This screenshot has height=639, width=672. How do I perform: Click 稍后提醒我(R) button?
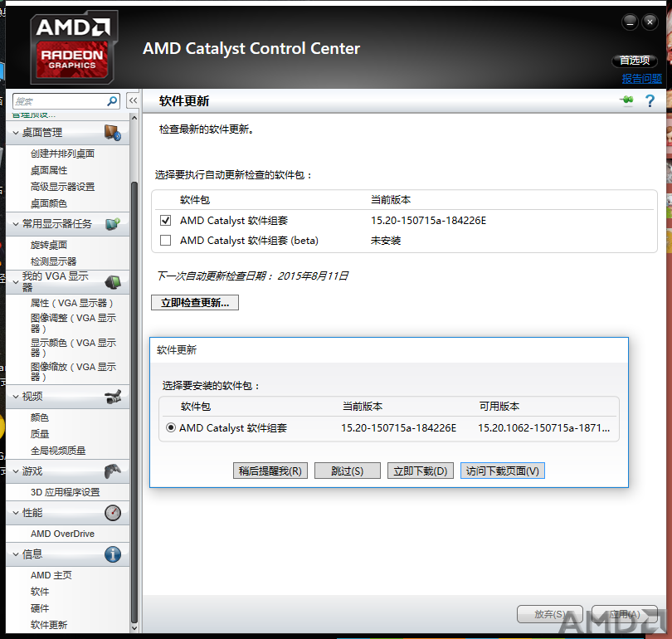click(x=270, y=471)
